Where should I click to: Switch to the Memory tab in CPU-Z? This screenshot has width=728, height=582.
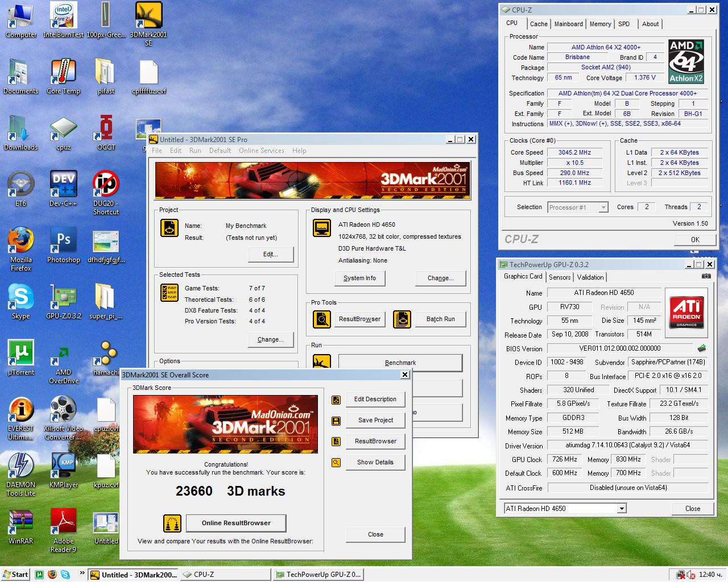click(601, 24)
